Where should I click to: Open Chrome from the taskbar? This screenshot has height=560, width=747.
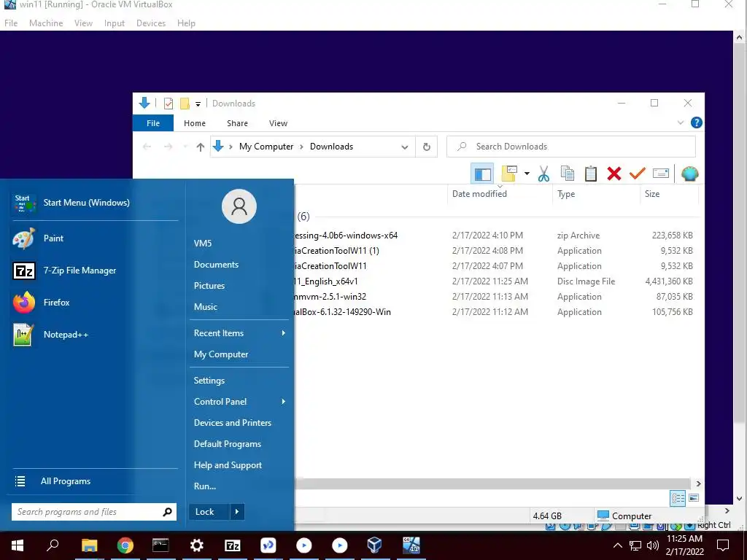coord(125,545)
